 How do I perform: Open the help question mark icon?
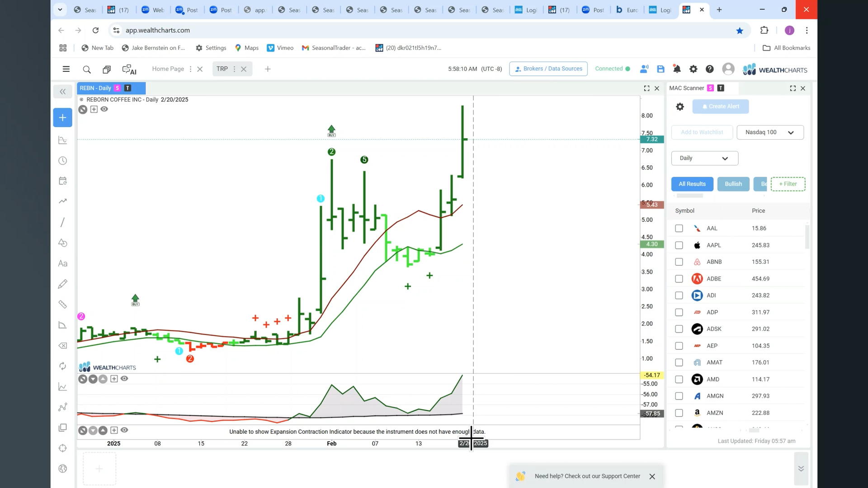710,69
